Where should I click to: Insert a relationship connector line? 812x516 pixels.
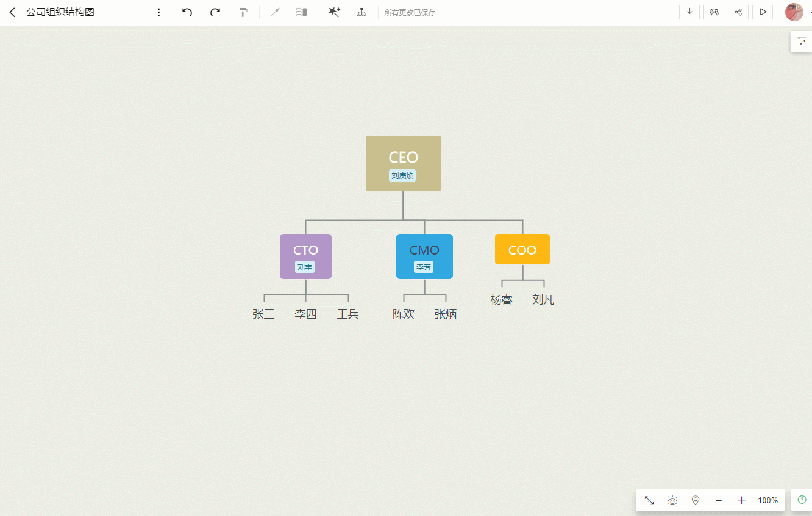coord(276,12)
